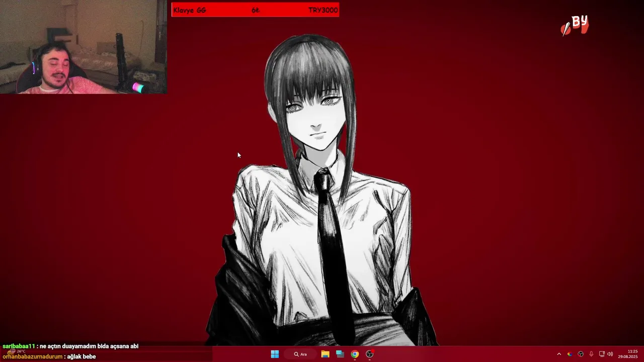
Task: Open the volume speaker icon
Action: click(x=610, y=354)
